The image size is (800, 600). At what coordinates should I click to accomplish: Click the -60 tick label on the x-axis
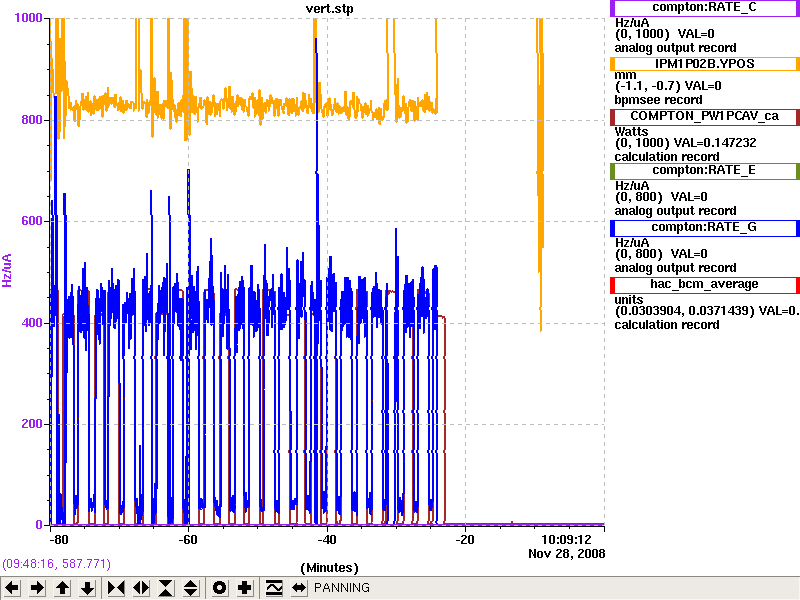[x=188, y=540]
